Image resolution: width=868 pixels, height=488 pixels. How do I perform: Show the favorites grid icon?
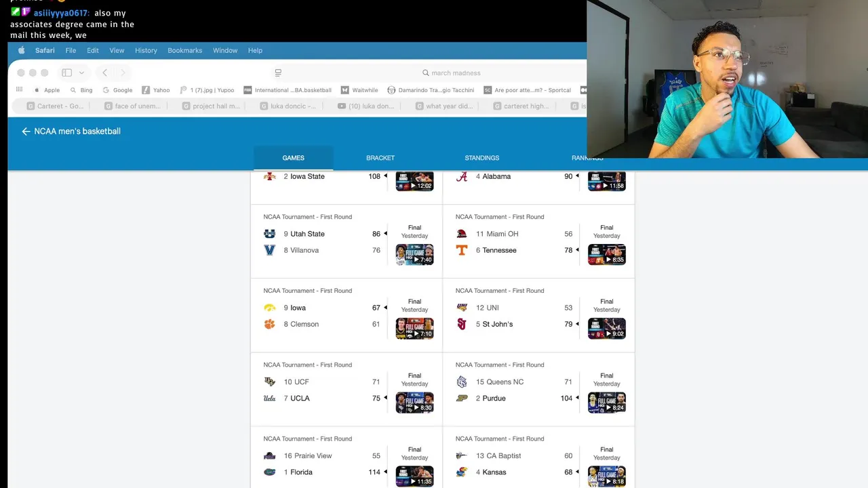(19, 89)
